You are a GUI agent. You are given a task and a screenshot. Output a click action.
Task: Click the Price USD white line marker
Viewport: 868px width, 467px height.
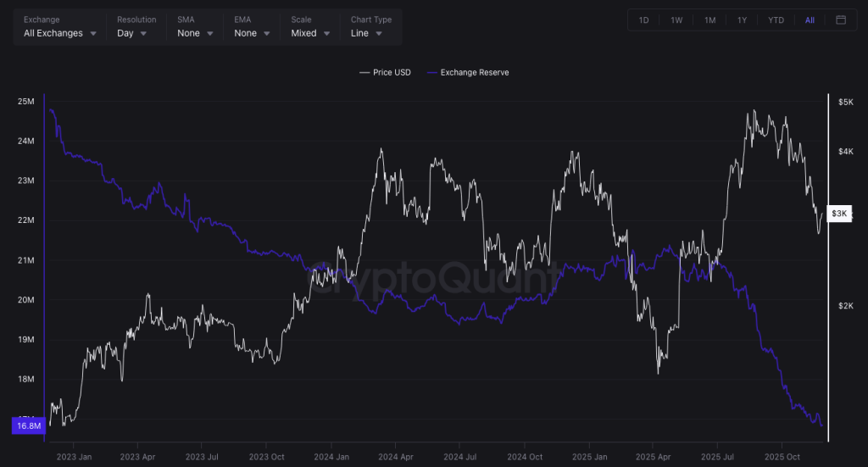point(364,73)
